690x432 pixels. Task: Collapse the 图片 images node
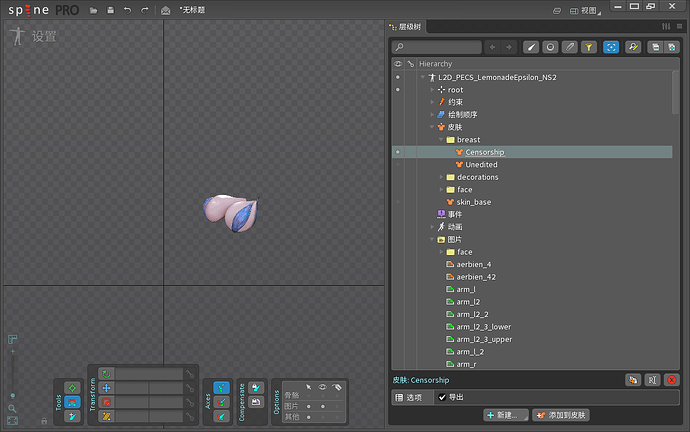[432, 239]
